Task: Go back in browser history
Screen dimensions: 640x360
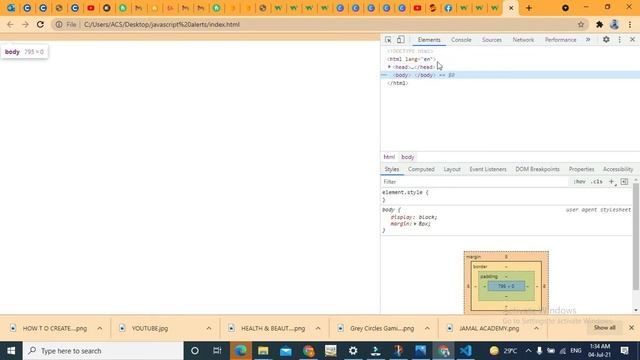Action: (x=10, y=24)
